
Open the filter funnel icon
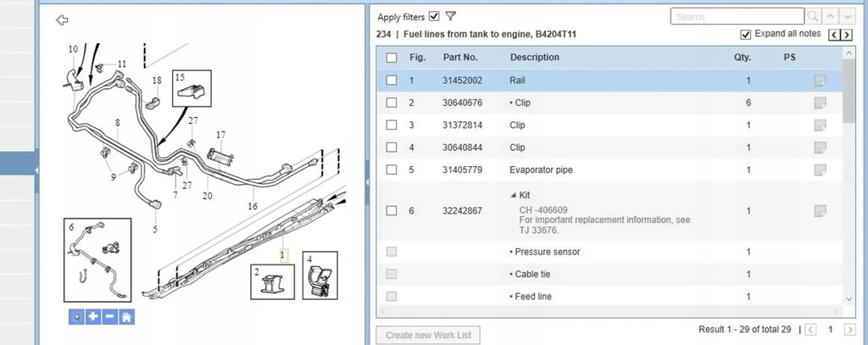click(451, 16)
